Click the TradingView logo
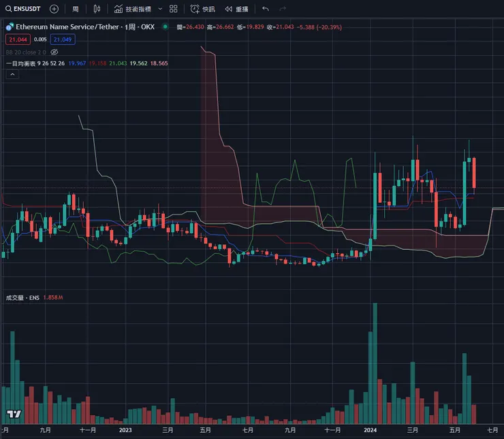The height and width of the screenshot is (439, 504). pyautogui.click(x=14, y=414)
